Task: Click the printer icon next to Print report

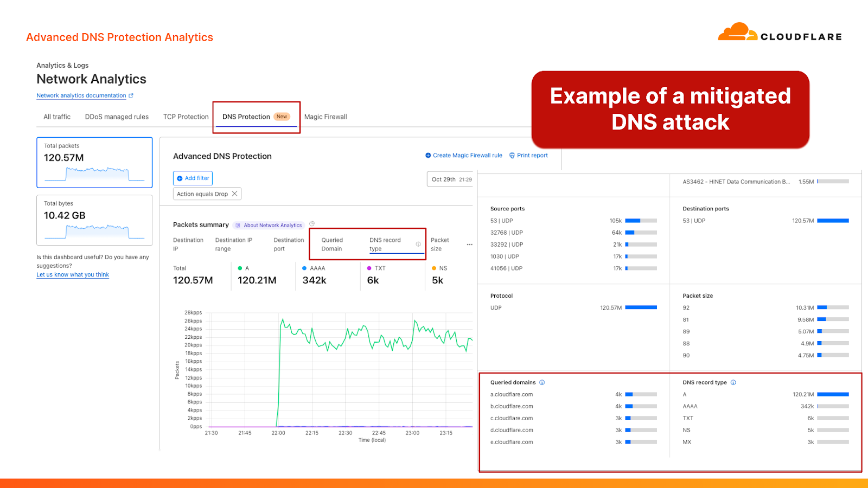Action: pos(512,155)
